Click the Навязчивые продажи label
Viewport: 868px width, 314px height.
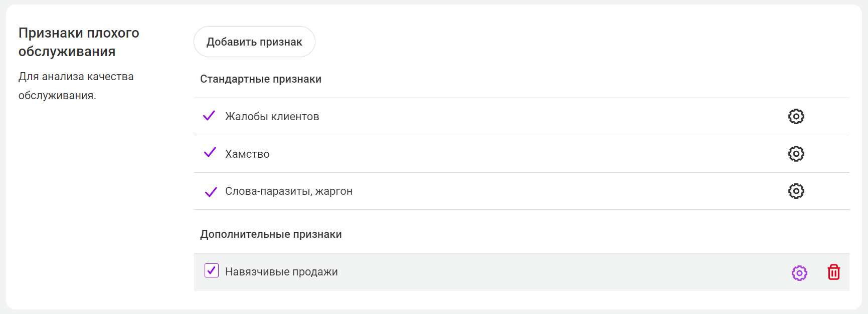coord(281,272)
